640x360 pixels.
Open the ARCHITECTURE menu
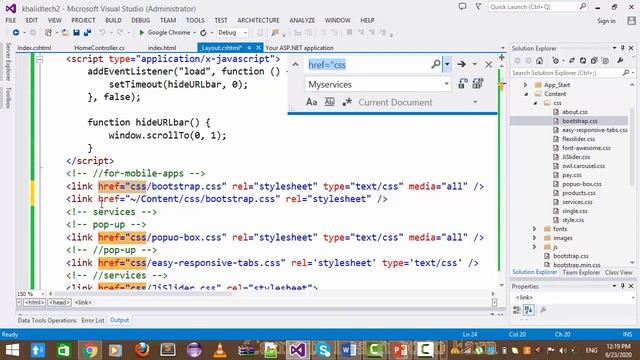click(258, 20)
